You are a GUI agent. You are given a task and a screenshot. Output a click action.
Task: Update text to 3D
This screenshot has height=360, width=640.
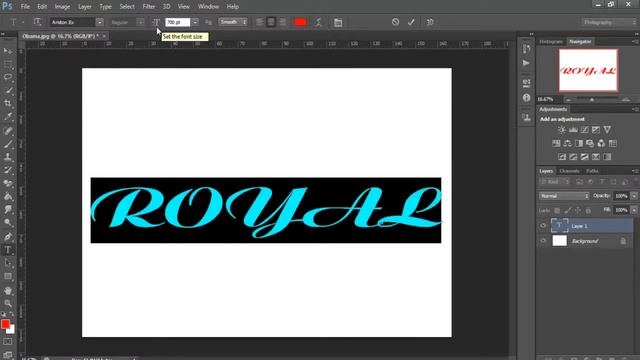pos(430,22)
